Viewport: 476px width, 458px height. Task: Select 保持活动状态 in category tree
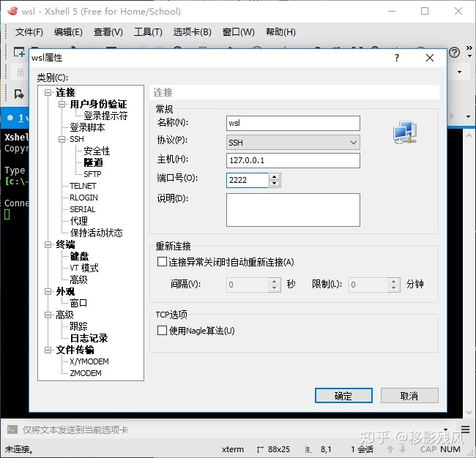96,233
